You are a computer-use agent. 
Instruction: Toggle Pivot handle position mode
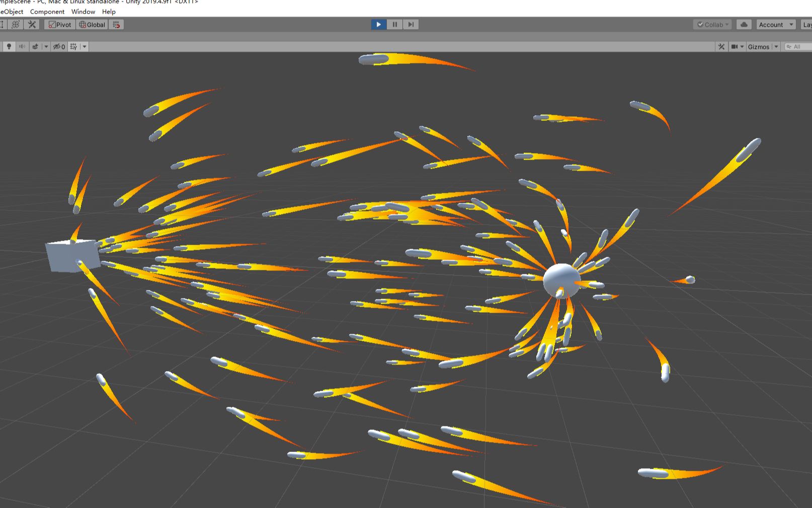point(60,24)
